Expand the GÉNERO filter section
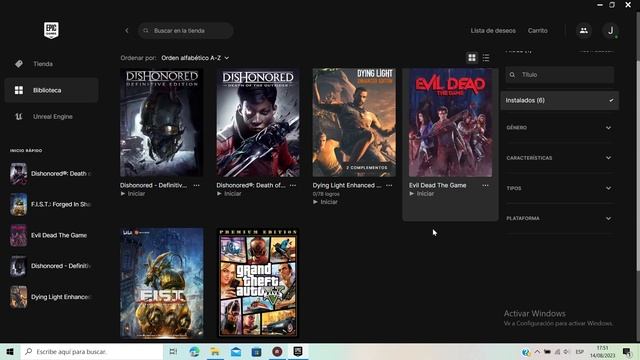 click(560, 128)
